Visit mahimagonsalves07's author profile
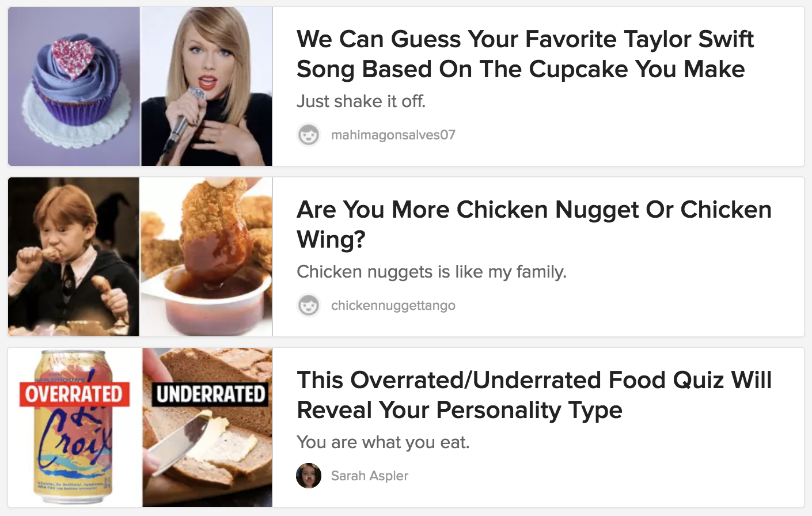 point(393,135)
